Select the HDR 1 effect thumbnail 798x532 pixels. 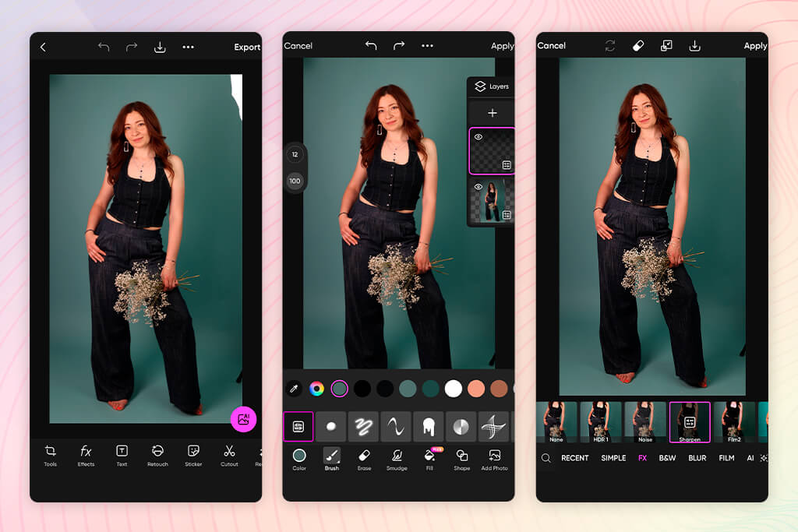pyautogui.click(x=601, y=422)
